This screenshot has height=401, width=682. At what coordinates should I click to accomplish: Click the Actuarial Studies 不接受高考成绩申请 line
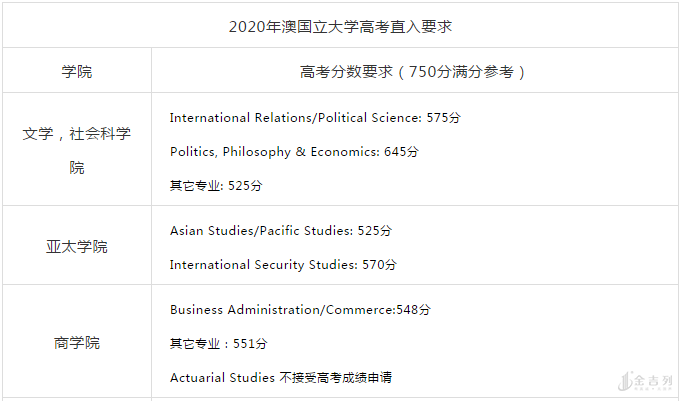point(281,378)
